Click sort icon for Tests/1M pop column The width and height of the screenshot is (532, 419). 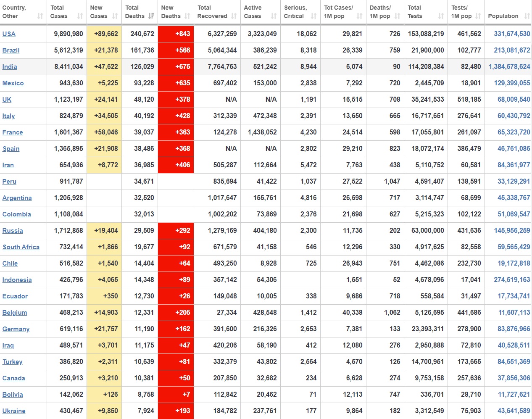click(x=478, y=16)
